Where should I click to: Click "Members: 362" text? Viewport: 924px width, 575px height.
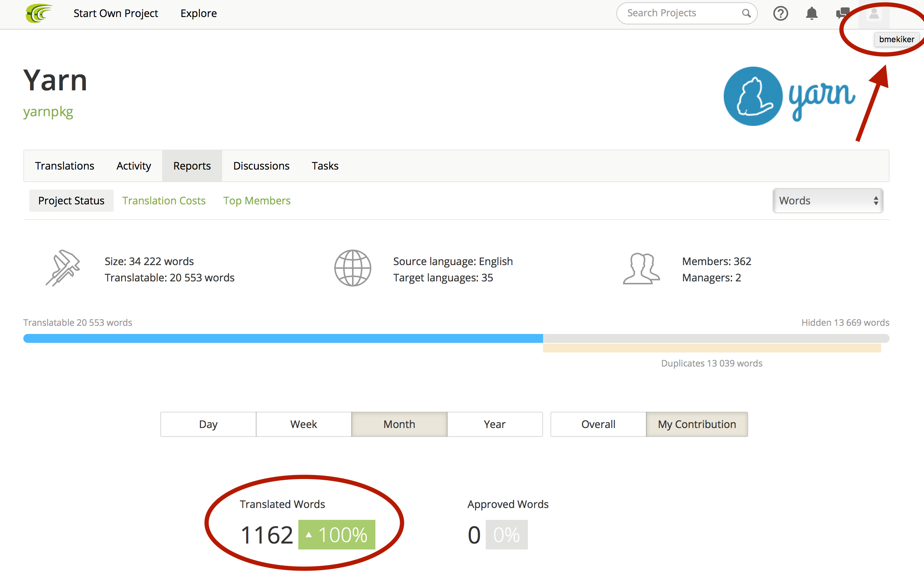(717, 261)
